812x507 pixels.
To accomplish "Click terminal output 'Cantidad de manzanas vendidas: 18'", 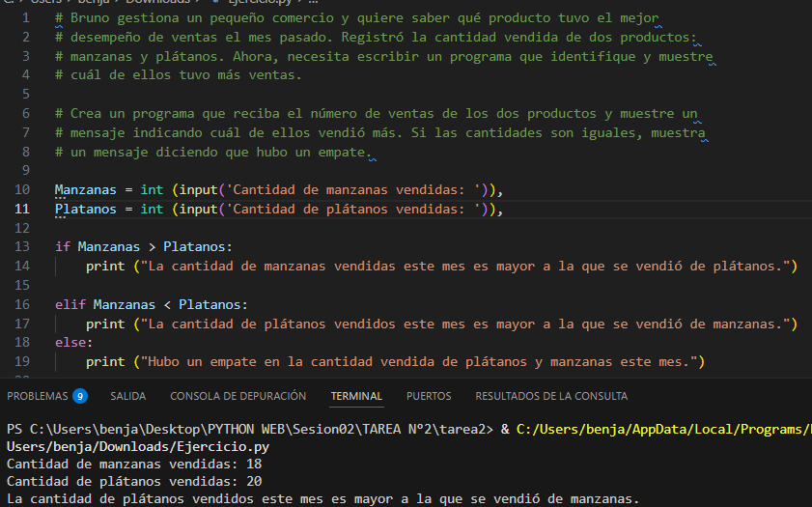I will click(x=134, y=464).
